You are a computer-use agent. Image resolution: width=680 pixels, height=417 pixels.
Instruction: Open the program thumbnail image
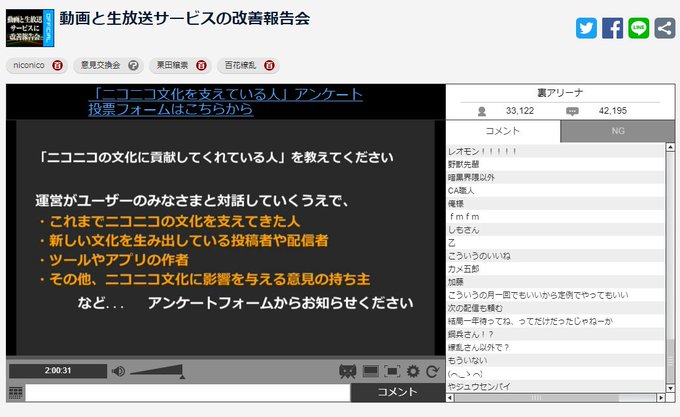tap(30, 28)
